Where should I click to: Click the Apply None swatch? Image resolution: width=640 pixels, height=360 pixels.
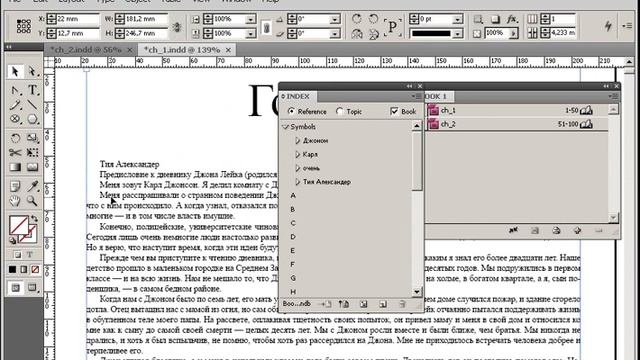[x=36, y=269]
